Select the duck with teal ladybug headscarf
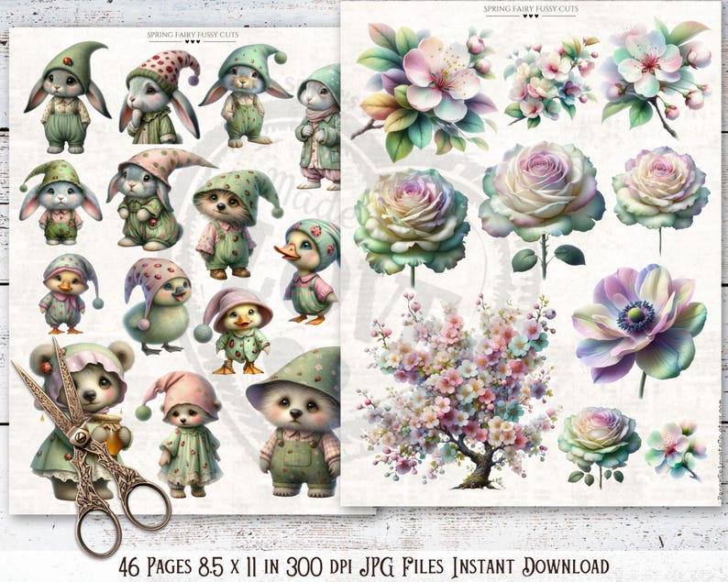The height and width of the screenshot is (582, 728). [x=309, y=271]
